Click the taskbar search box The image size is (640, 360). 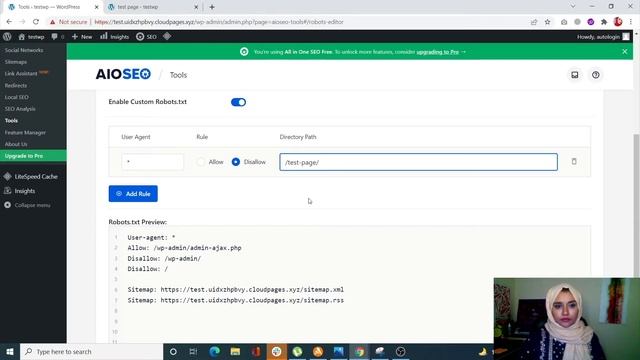tap(91, 351)
